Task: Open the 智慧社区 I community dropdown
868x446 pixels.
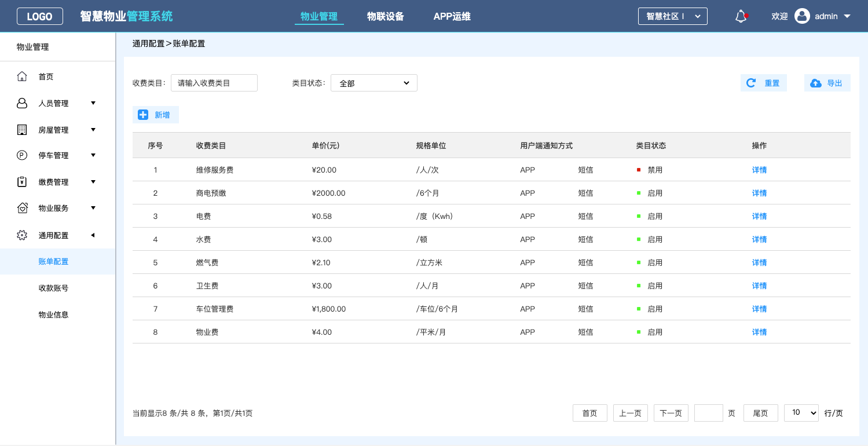Action: tap(673, 16)
